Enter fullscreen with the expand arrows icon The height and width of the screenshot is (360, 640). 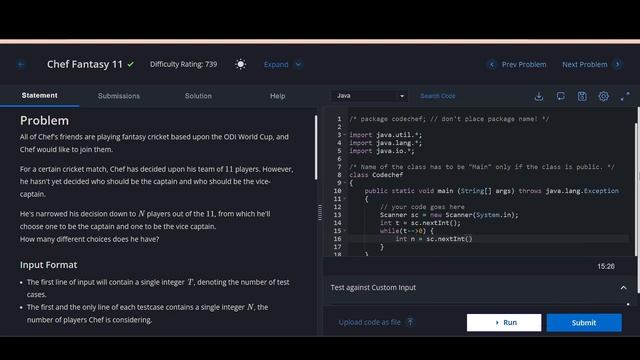point(625,96)
